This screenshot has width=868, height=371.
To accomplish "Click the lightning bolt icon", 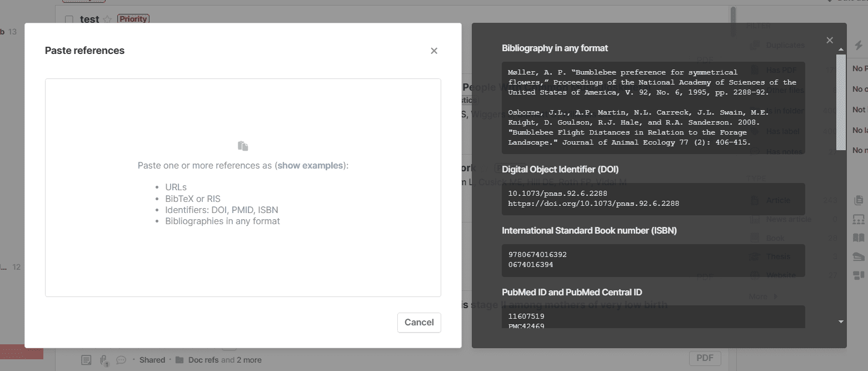I will tap(858, 46).
